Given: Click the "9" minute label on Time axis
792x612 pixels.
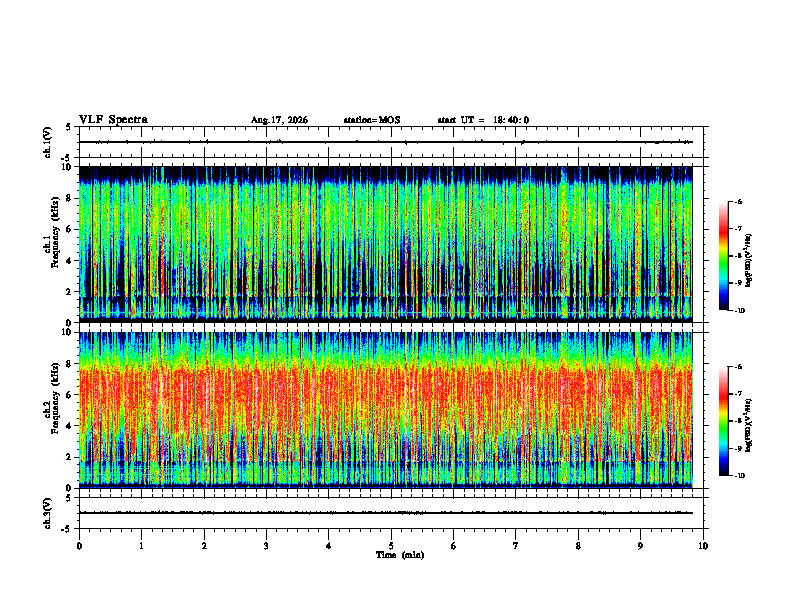Looking at the screenshot, I should 640,546.
